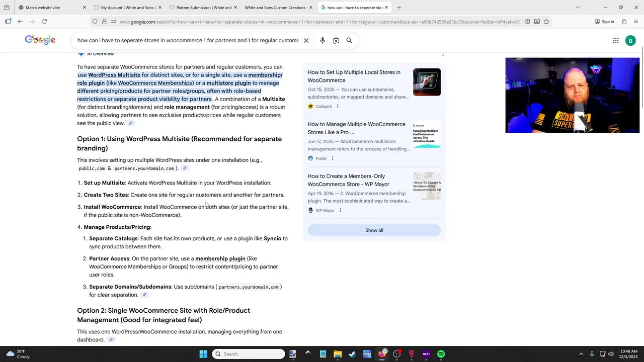Open Spotify from the taskbar
Screen dimensions: 644x362
click(441, 354)
